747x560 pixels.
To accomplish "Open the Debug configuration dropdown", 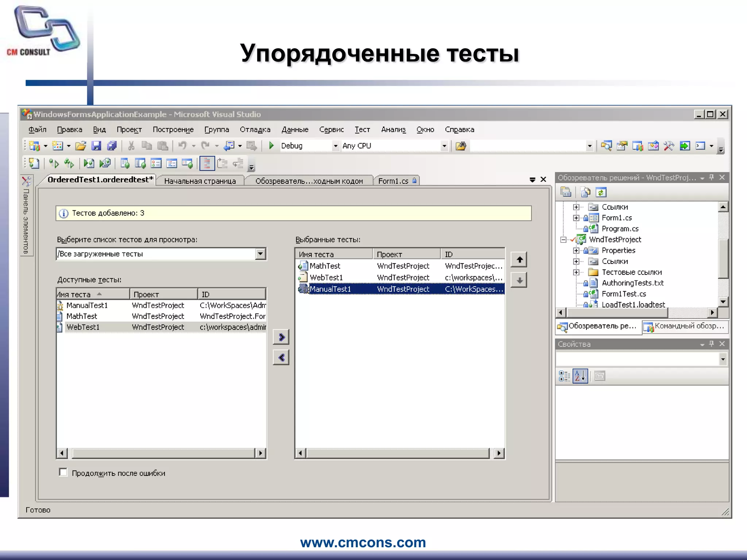I will click(336, 146).
